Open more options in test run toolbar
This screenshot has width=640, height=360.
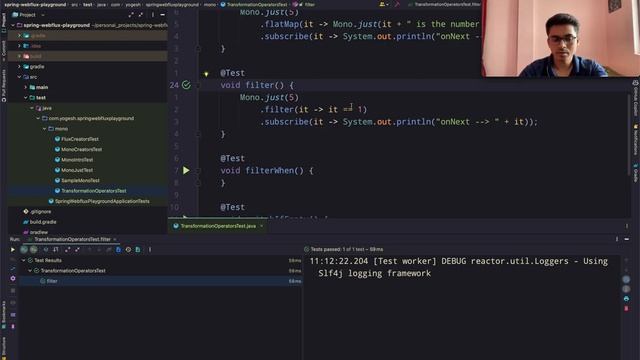coord(150,249)
